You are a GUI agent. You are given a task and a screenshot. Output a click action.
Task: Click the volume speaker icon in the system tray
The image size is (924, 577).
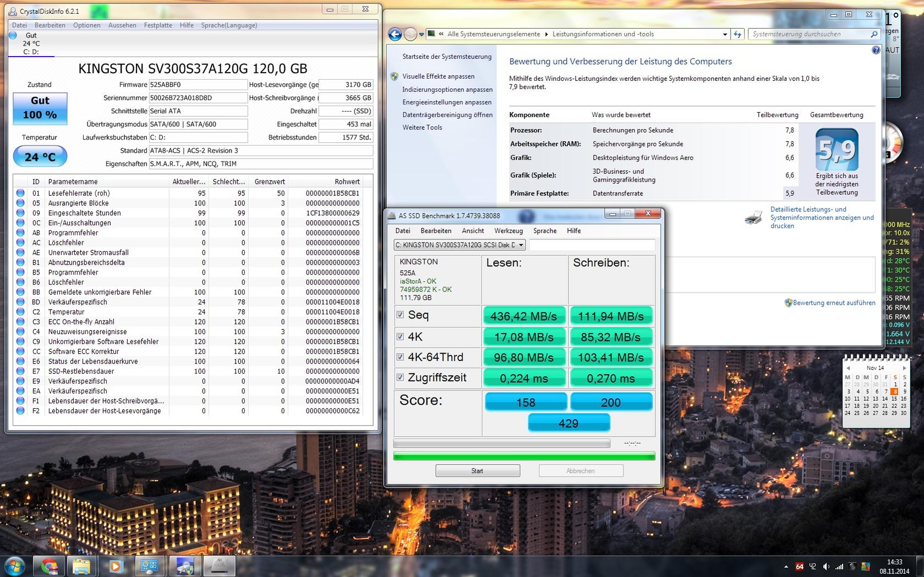pyautogui.click(x=826, y=566)
